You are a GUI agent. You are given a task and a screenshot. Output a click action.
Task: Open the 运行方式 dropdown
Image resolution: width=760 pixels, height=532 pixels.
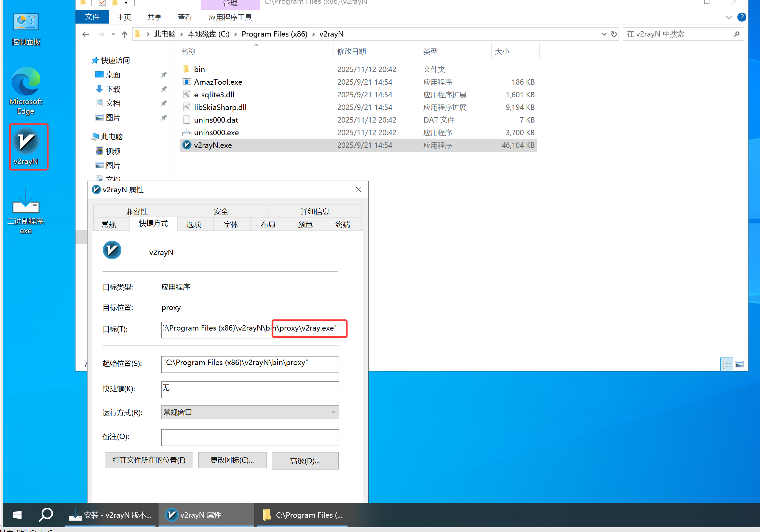click(250, 412)
